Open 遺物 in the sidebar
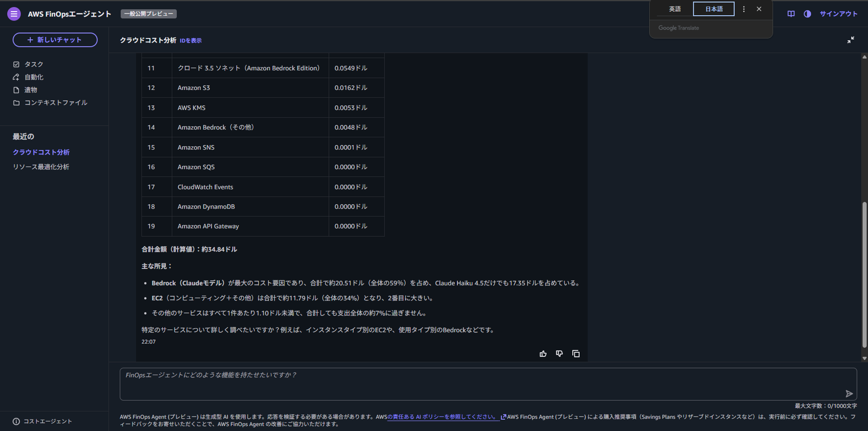 coord(30,90)
